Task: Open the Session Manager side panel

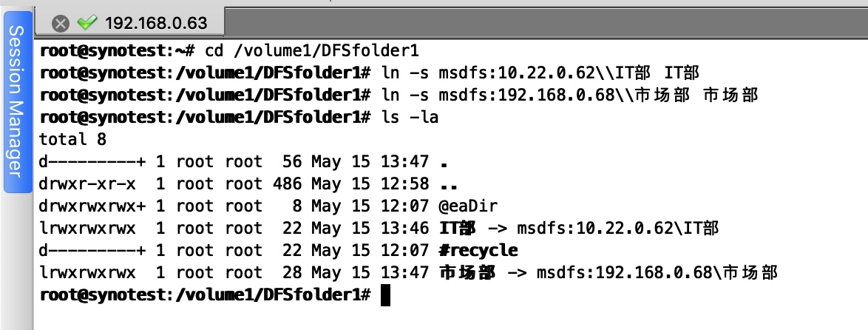Action: pos(18,102)
